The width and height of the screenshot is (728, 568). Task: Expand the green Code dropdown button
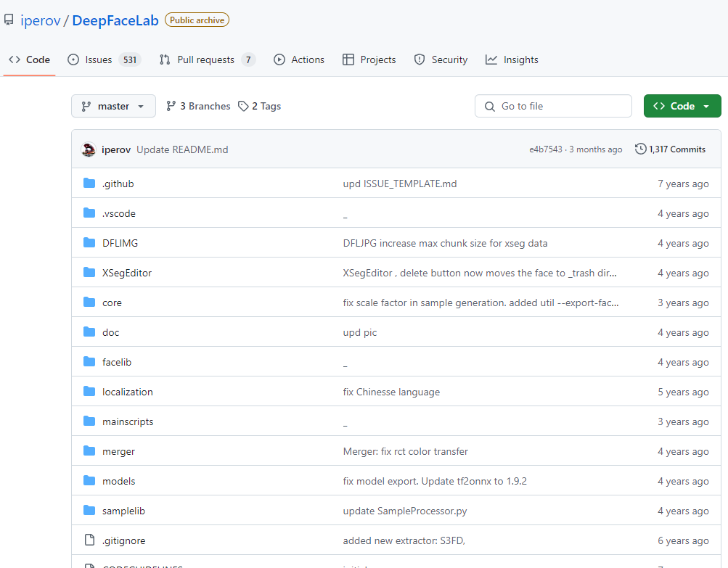click(x=682, y=106)
